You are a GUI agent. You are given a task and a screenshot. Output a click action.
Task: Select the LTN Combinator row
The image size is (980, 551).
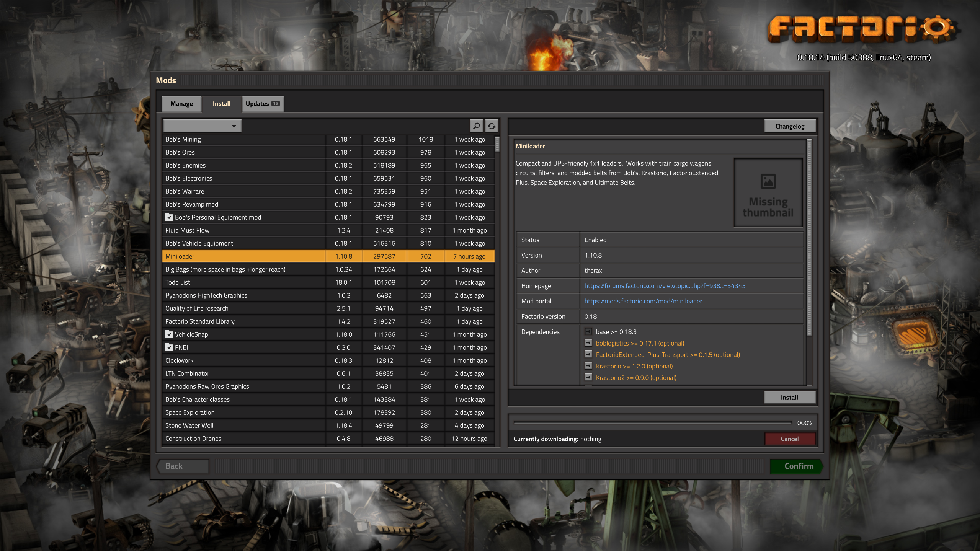[x=328, y=373]
